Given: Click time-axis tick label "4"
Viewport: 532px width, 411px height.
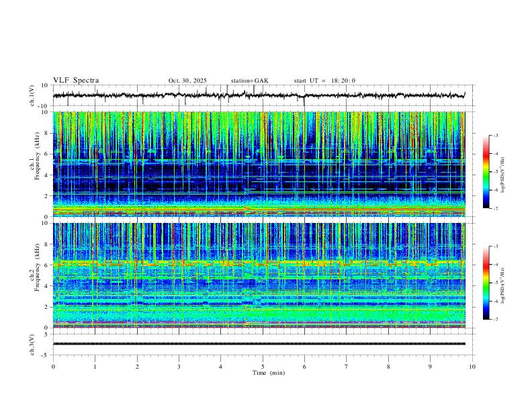Looking at the screenshot, I should coord(221,367).
